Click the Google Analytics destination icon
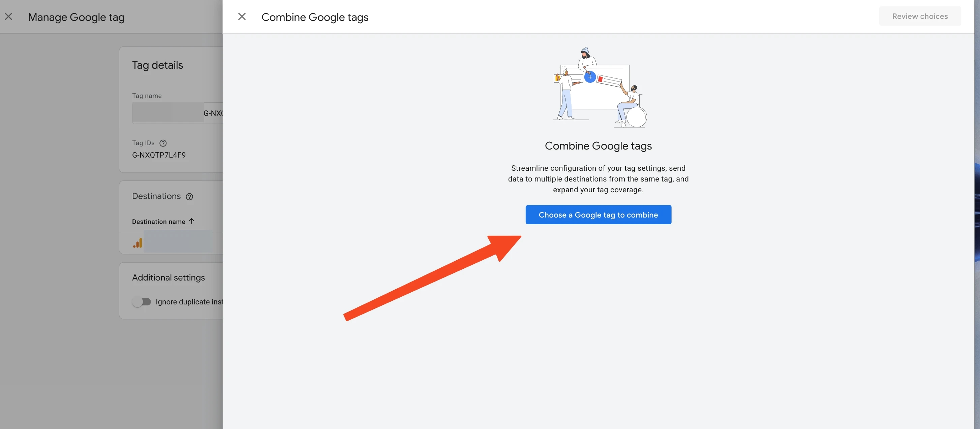The height and width of the screenshot is (429, 980). click(138, 243)
